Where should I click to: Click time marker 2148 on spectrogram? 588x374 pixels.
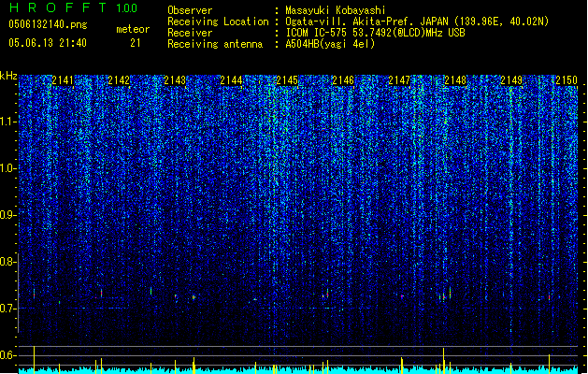(455, 80)
